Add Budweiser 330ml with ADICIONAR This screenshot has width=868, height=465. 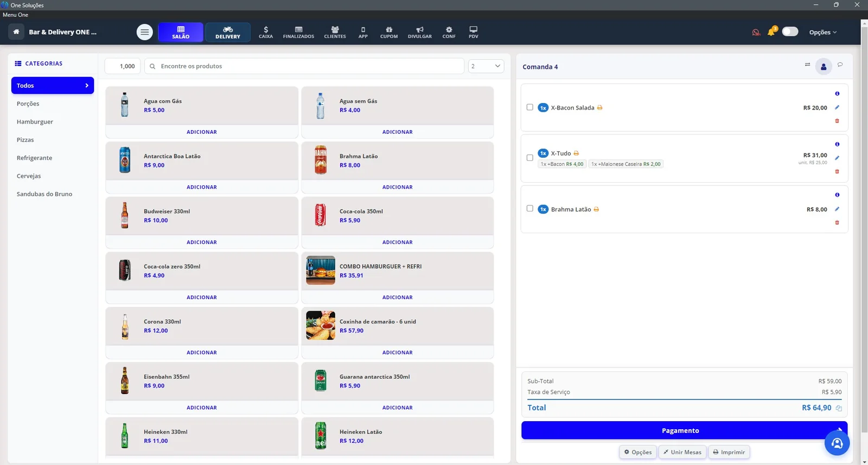pyautogui.click(x=202, y=242)
